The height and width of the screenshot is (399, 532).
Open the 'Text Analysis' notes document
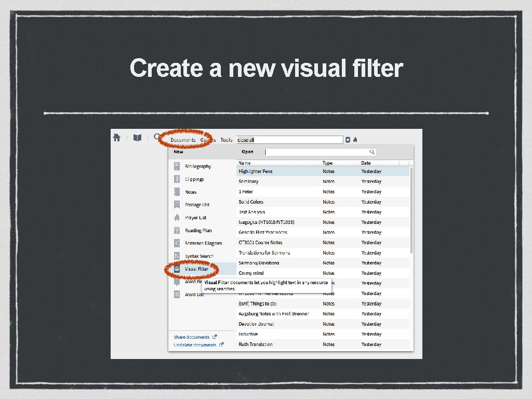[323, 212]
